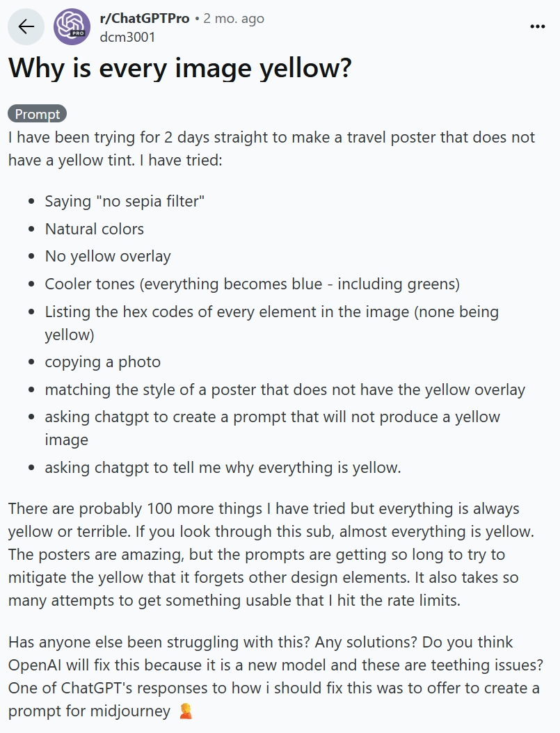Select the "Natural colors" bullet item
Image resolution: width=560 pixels, height=733 pixels.
95,229
